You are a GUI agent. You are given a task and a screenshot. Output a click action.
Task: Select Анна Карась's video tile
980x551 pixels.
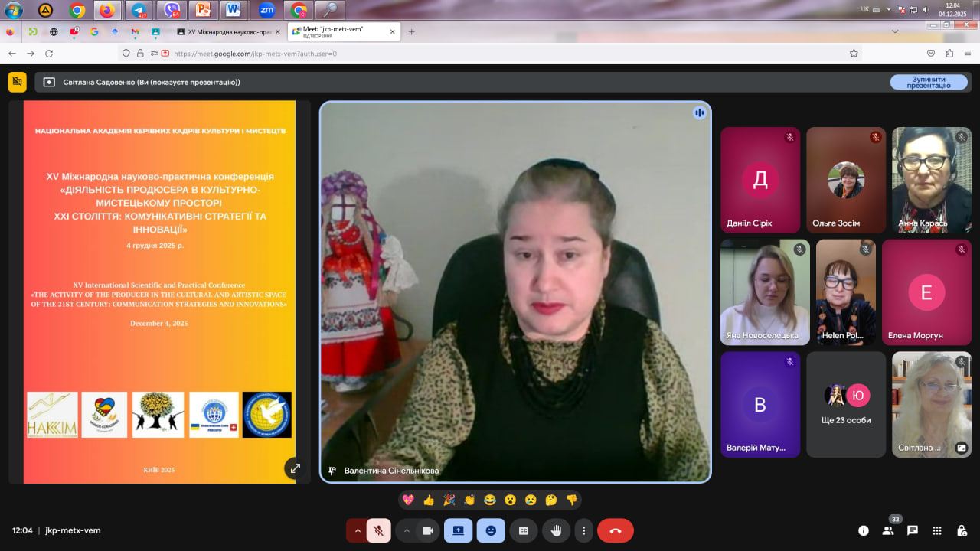[932, 180]
